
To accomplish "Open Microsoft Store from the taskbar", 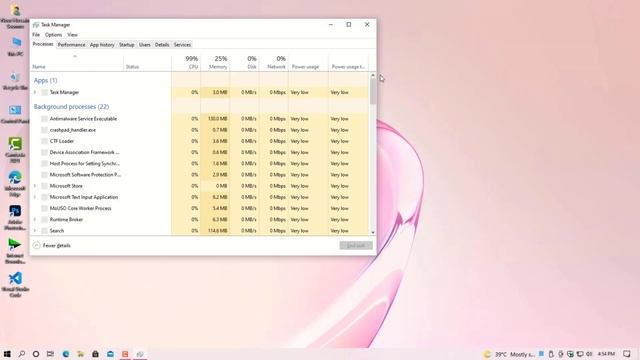I will coord(95,354).
